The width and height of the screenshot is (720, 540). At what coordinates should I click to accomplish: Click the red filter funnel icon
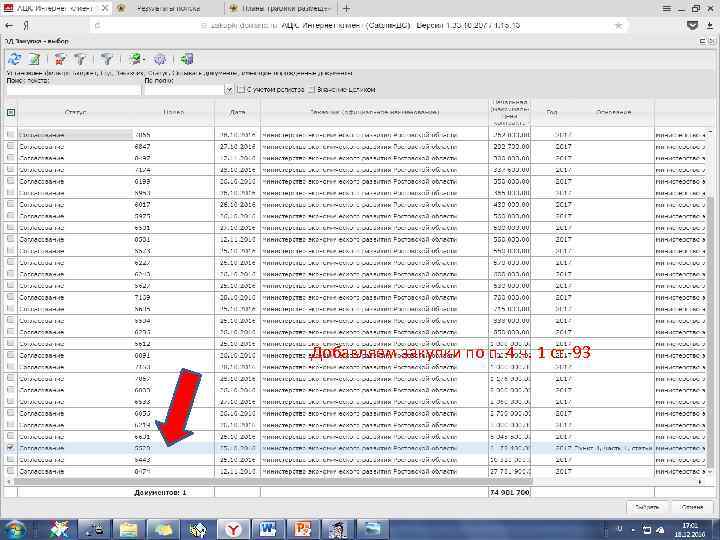pos(60,59)
